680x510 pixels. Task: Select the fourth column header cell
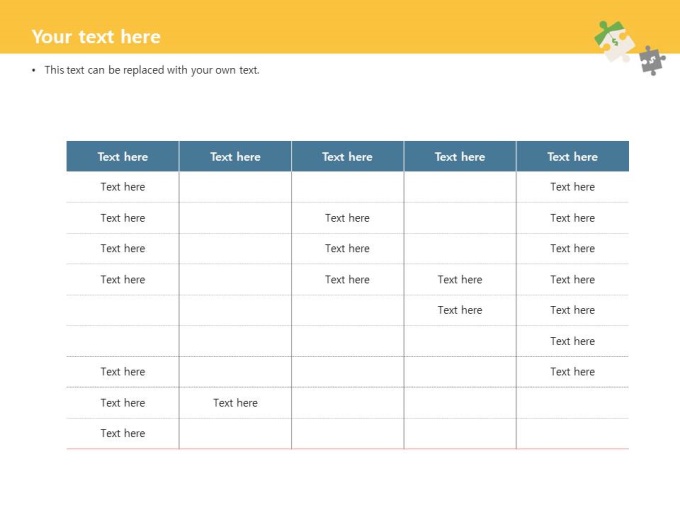pyautogui.click(x=460, y=157)
